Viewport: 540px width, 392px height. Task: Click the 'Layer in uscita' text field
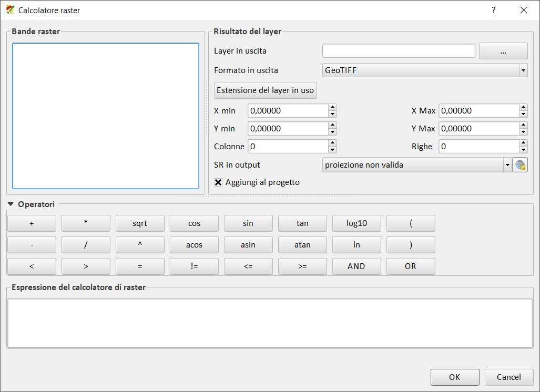point(399,51)
